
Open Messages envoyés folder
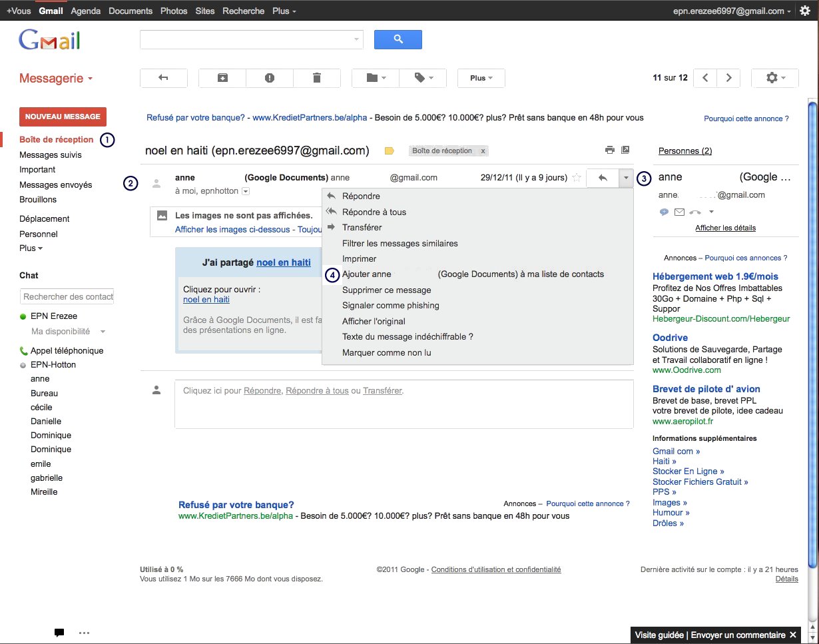56,184
